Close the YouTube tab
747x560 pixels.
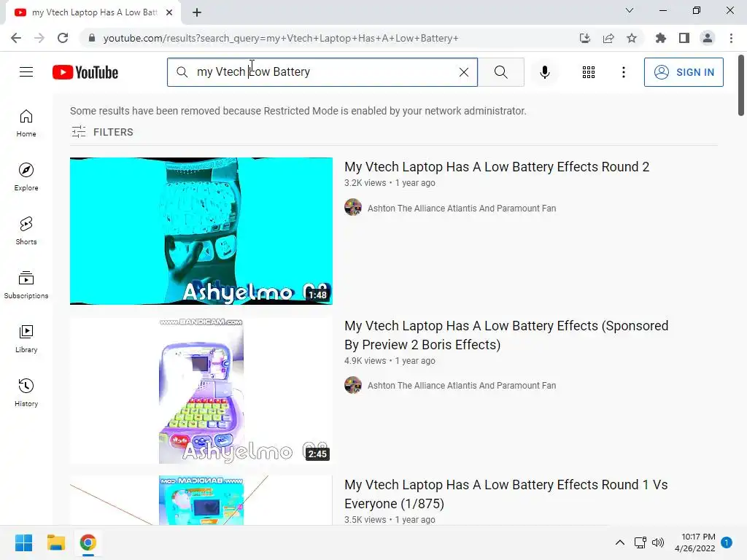(169, 13)
